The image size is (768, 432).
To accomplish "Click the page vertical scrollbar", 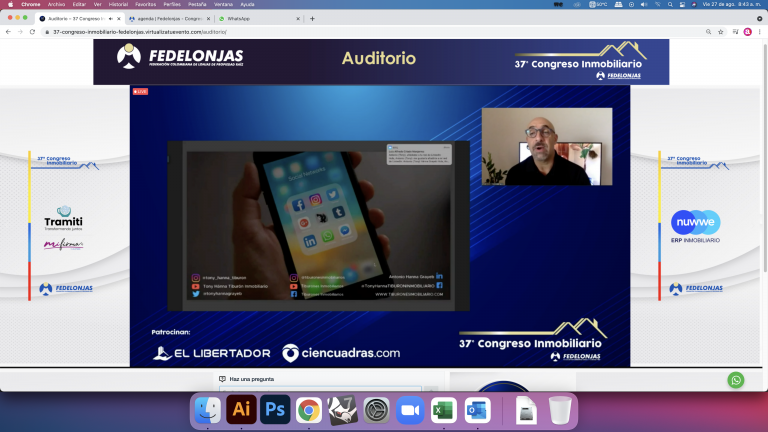I will click(765, 158).
